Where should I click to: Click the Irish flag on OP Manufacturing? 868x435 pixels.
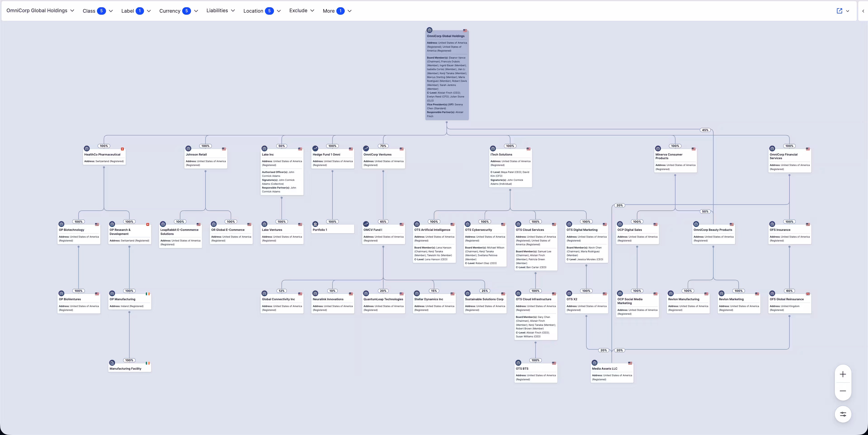pos(148,294)
